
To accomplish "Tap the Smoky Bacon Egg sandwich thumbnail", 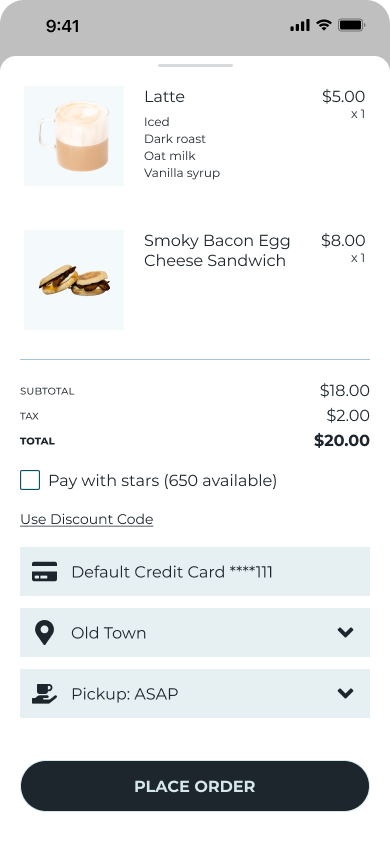I will coord(74,280).
